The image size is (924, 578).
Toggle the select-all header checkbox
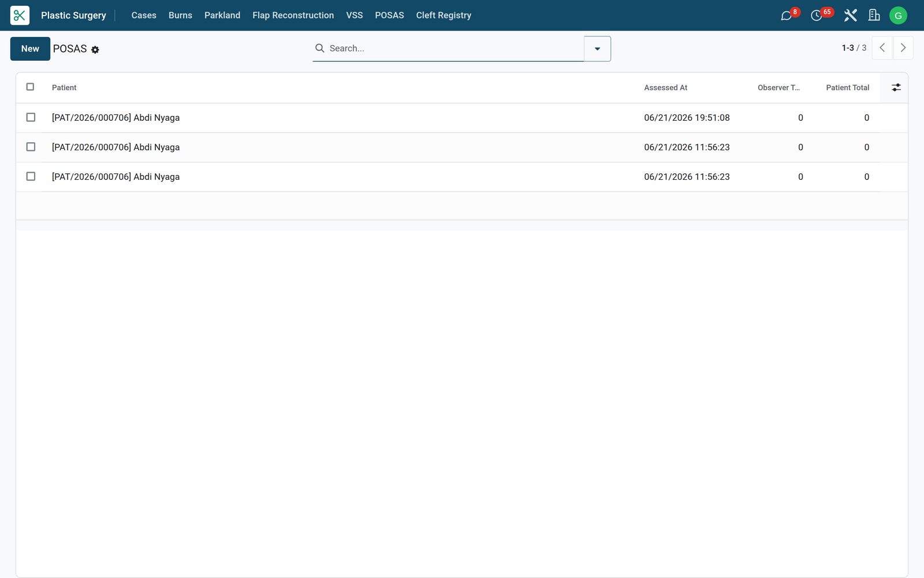coord(31,87)
